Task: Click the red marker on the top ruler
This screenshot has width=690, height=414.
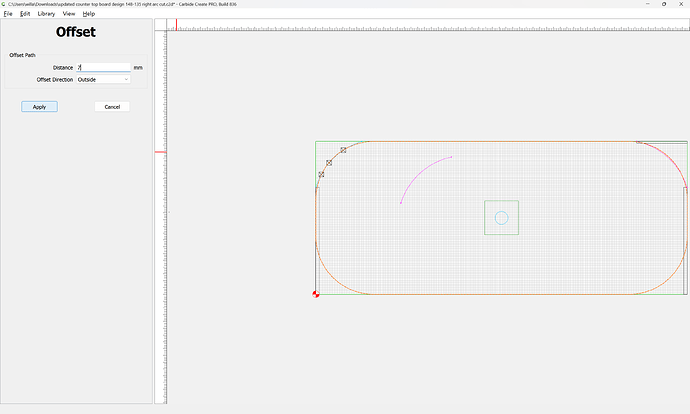Action: pos(163,24)
